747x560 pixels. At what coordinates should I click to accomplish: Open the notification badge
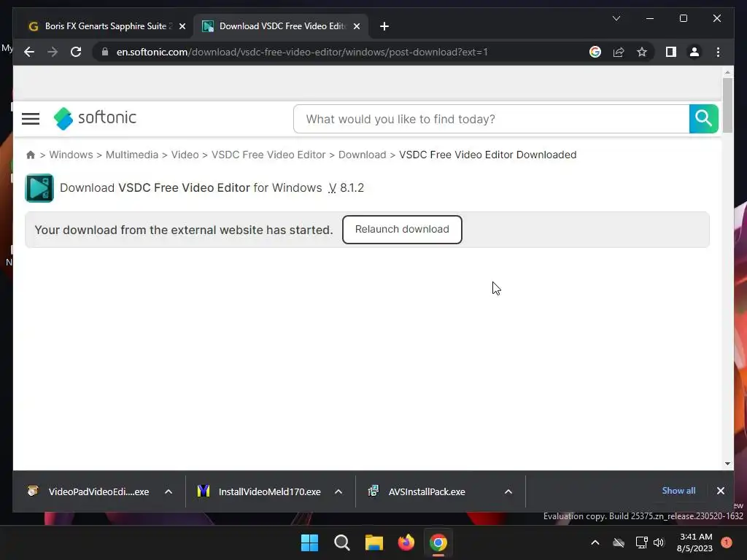pos(727,542)
